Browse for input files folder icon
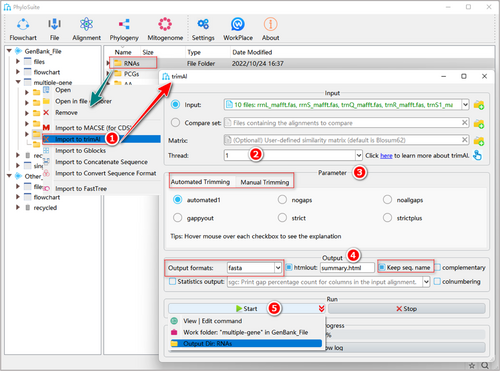This screenshot has width=500, height=371. pos(479,105)
